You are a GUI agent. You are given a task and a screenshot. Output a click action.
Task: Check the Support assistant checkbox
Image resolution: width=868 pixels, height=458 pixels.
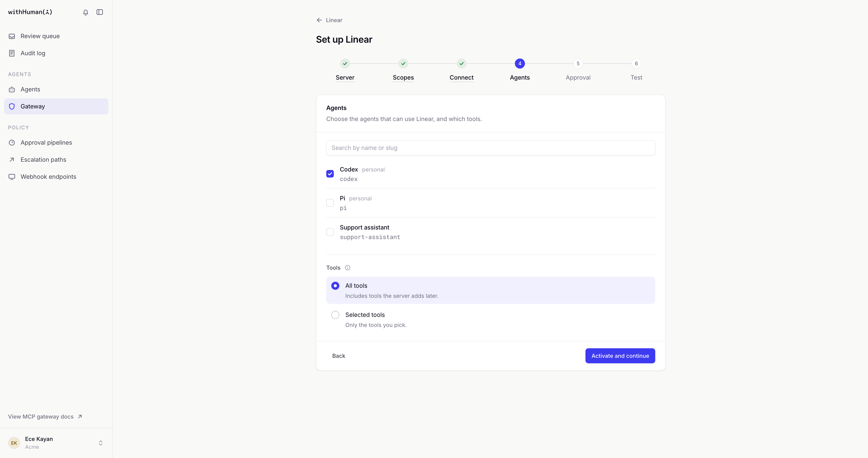pos(330,232)
